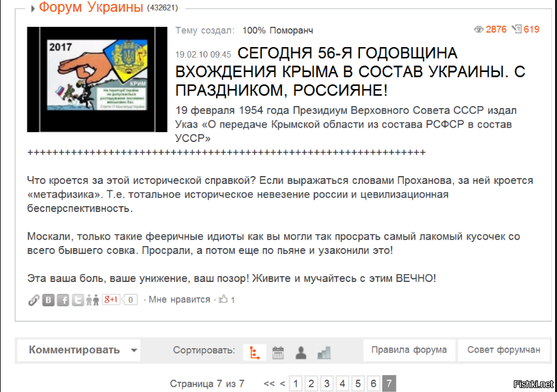Image resolution: width=557 pixels, height=392 pixels.
Task: Click the Страница 7 из 7 label
Action: [207, 384]
